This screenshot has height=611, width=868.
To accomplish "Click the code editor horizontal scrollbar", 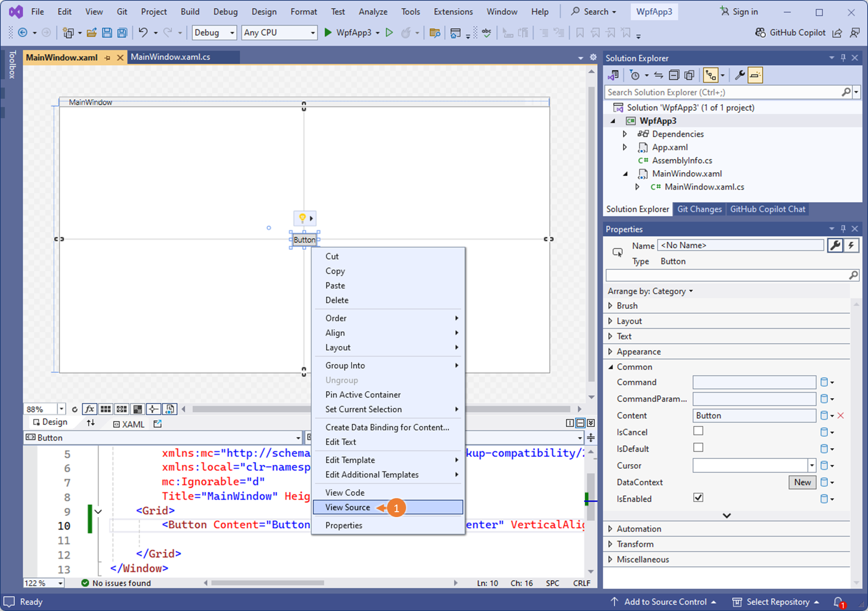I will tap(267, 583).
